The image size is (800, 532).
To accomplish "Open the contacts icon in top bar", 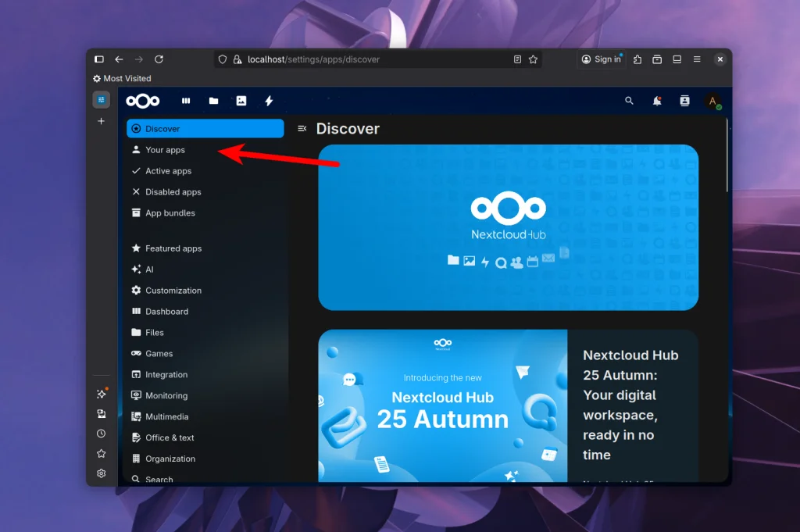I will point(684,101).
